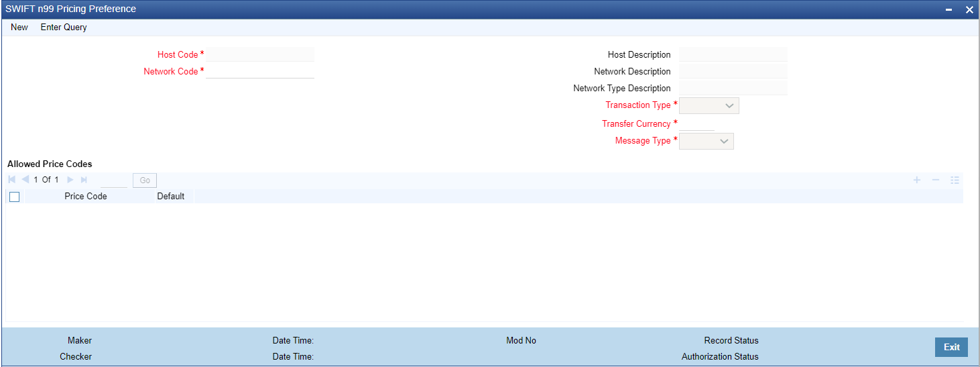Click the Go button
This screenshot has height=367, width=980.
145,180
